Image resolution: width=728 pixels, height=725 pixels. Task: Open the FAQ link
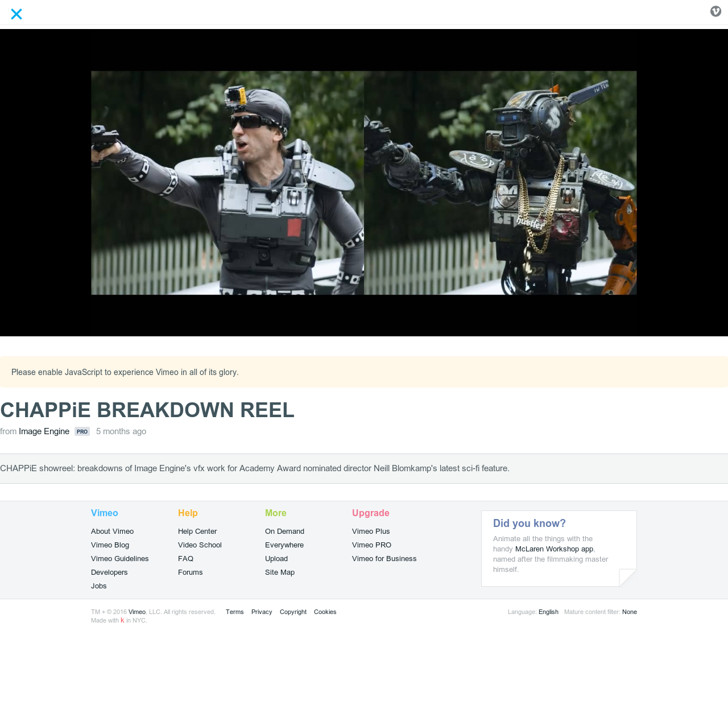tap(185, 559)
